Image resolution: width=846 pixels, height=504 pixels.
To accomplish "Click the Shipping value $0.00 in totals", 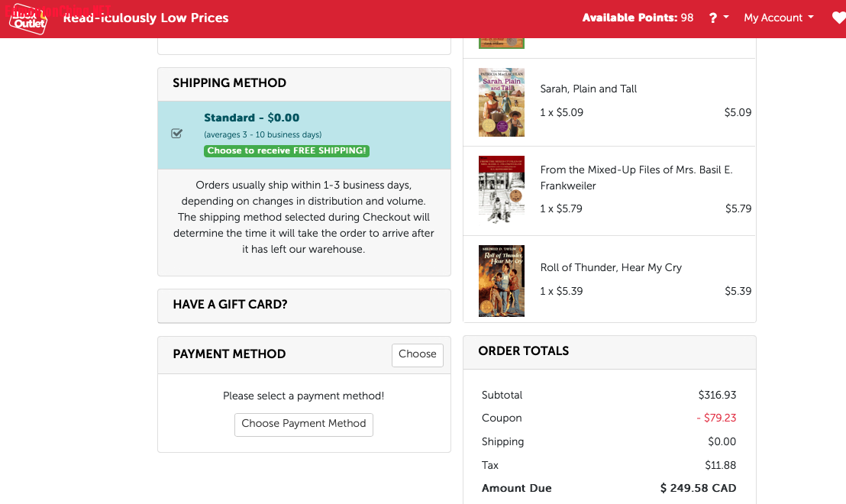I will pos(722,442).
